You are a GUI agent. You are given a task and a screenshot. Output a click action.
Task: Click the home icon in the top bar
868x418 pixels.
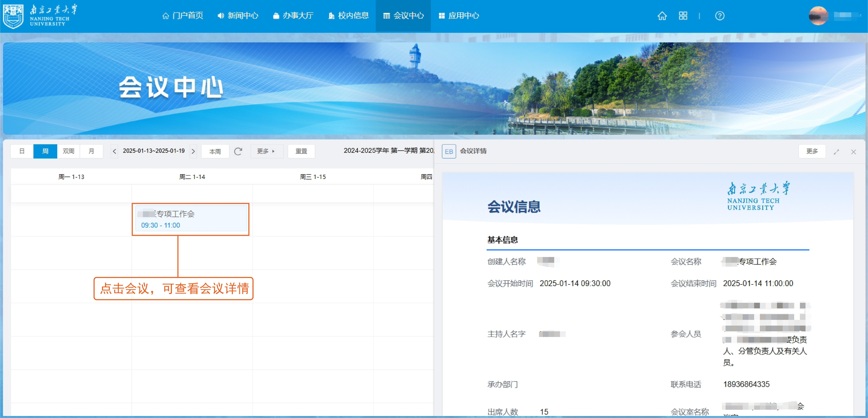pos(662,16)
